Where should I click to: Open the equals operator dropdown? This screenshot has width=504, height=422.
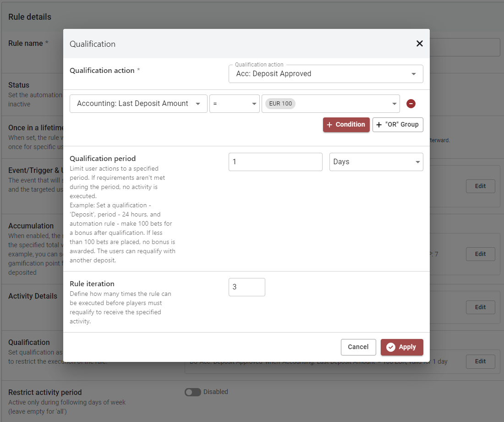click(x=234, y=104)
